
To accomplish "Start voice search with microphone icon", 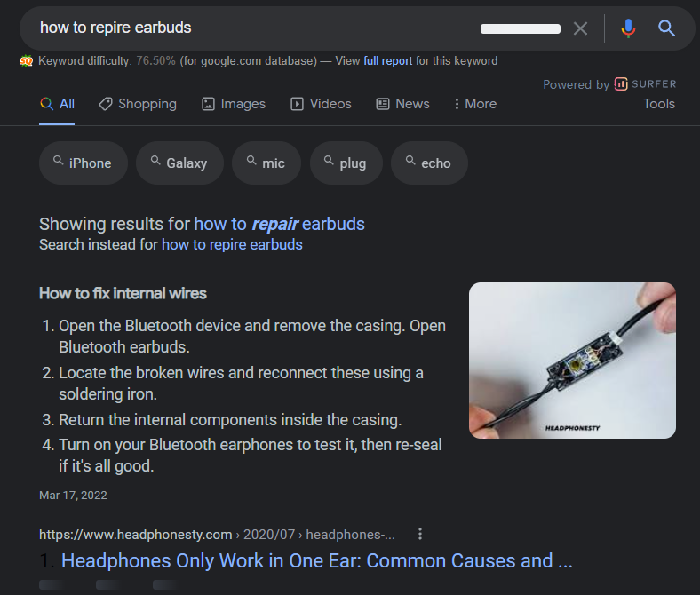I will pos(628,28).
